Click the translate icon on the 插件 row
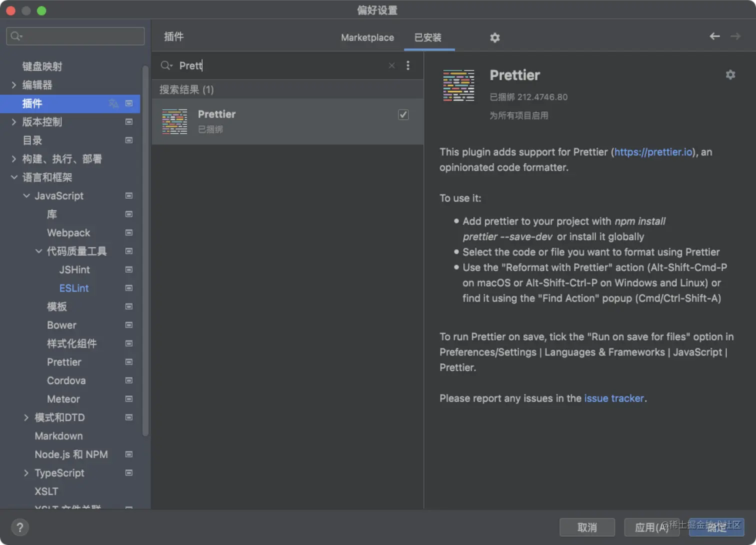 click(113, 103)
